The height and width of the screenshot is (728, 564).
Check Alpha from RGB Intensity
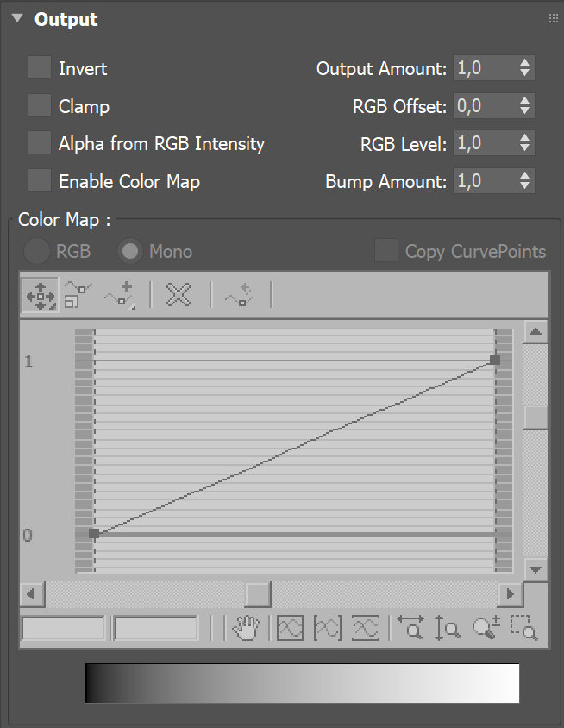click(40, 143)
